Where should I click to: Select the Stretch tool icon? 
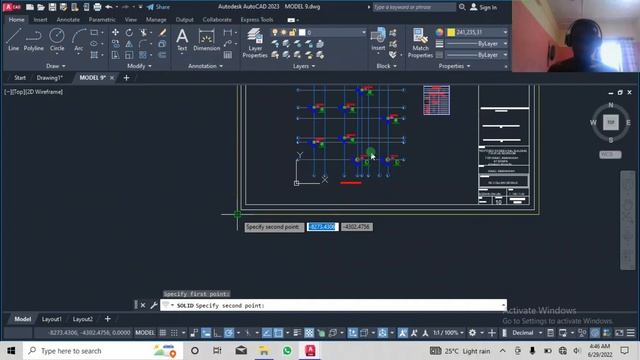(x=116, y=55)
